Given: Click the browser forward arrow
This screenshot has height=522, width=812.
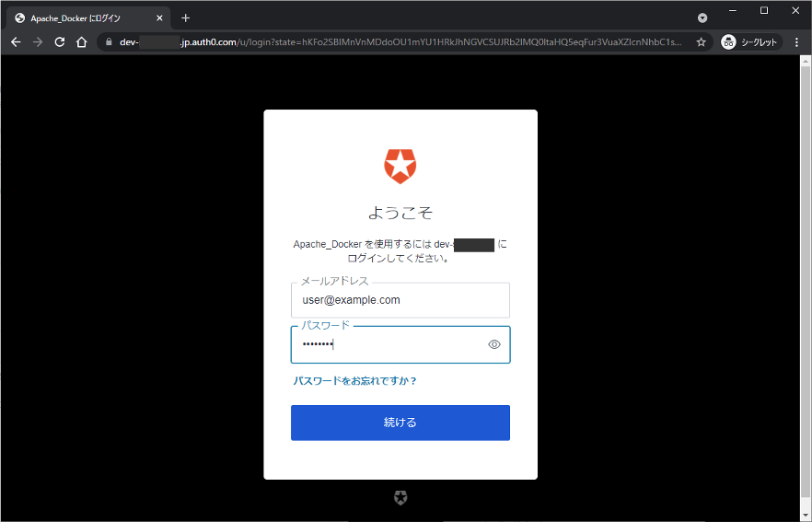Looking at the screenshot, I should coord(37,42).
